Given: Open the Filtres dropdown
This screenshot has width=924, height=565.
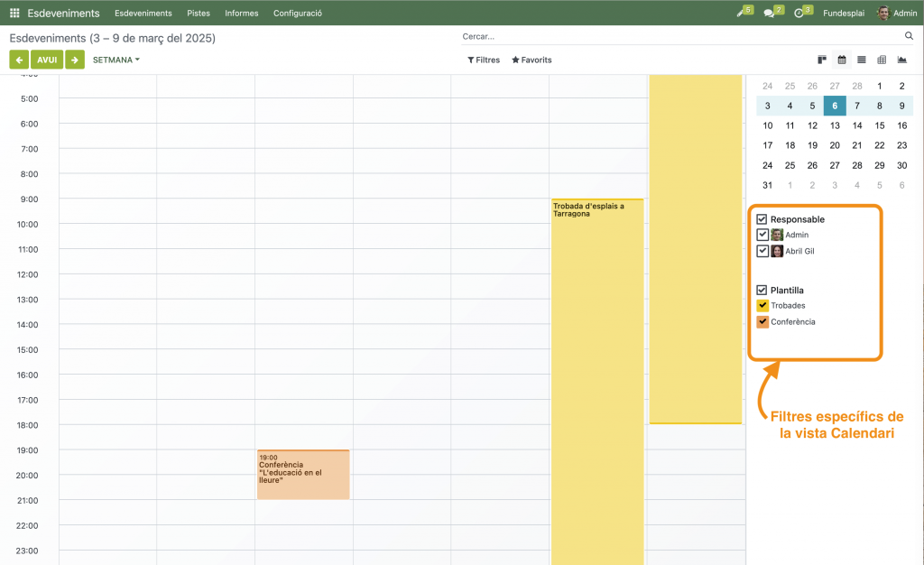Looking at the screenshot, I should (x=484, y=60).
